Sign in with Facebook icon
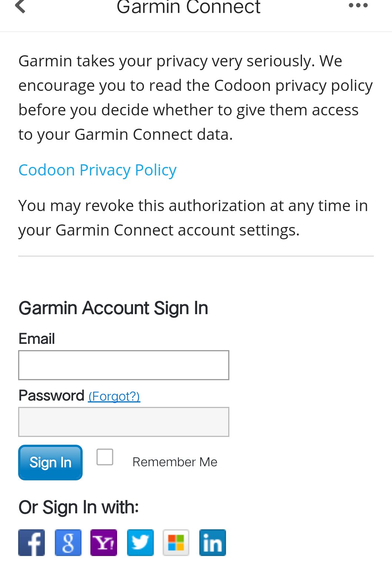Viewport: 392px width, 579px height. 32,543
